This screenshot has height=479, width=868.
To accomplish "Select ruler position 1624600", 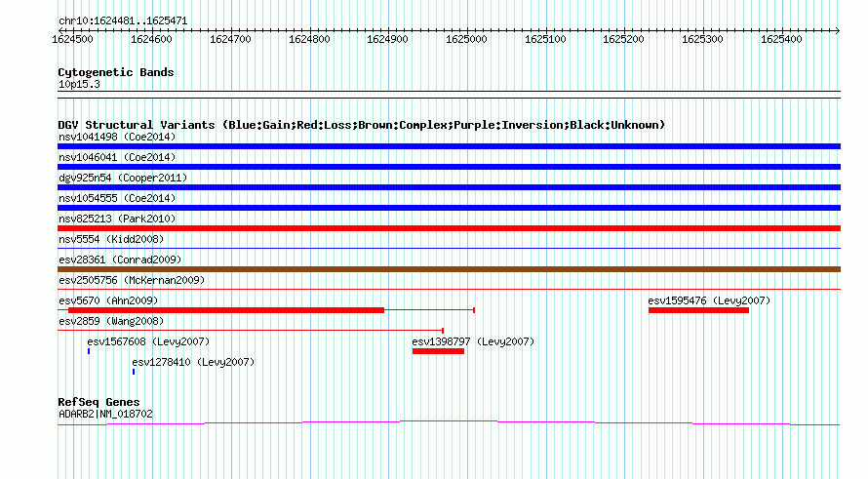I will pyautogui.click(x=151, y=39).
